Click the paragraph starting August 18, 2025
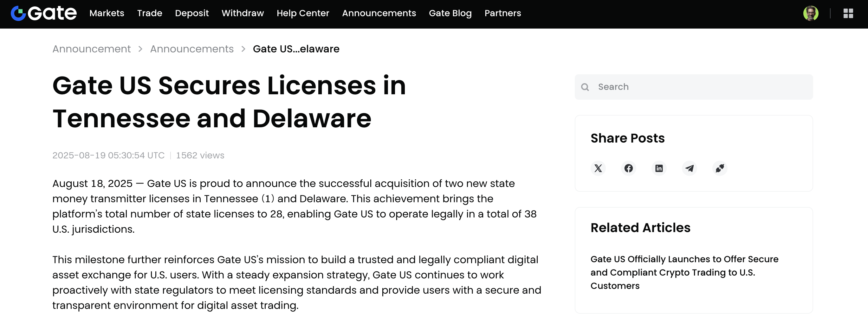This screenshot has height=320, width=868. click(295, 206)
